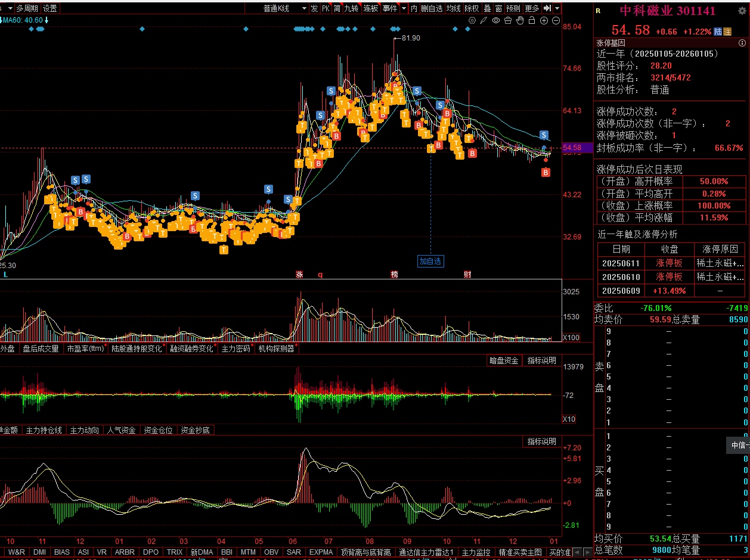750x560 pixels.
Task: Click the 除权 ex-rights button
Action: (472, 8)
